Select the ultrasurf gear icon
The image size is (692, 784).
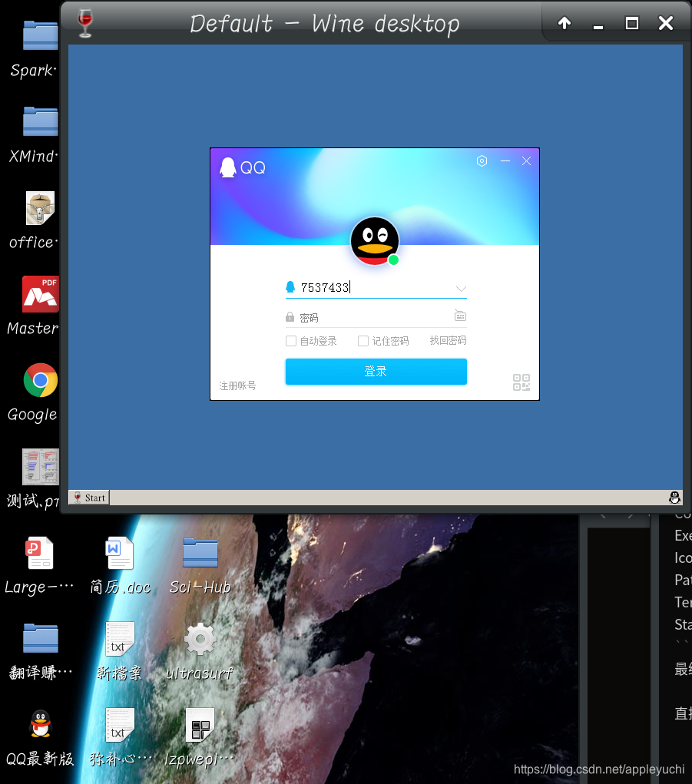200,639
